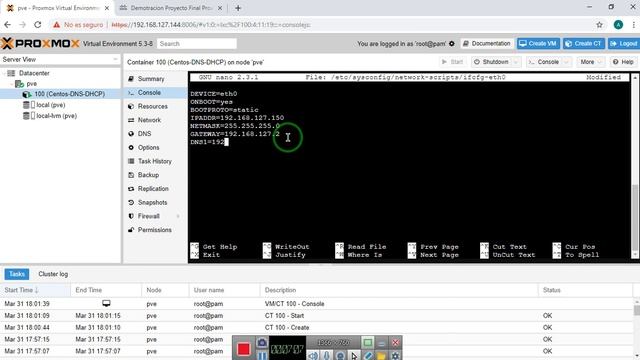Toggle speaker audio in the recorder toolbar
The image size is (640, 360).
(x=313, y=356)
